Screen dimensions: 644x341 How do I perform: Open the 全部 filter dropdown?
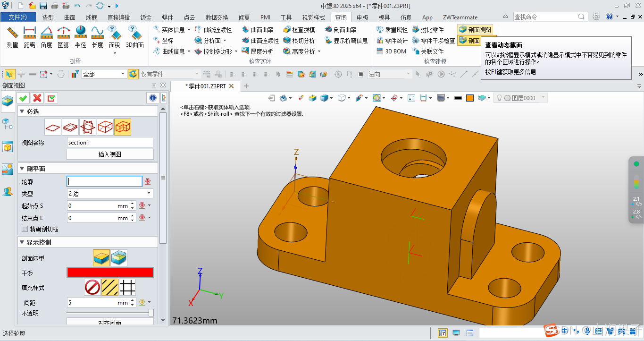tap(104, 74)
